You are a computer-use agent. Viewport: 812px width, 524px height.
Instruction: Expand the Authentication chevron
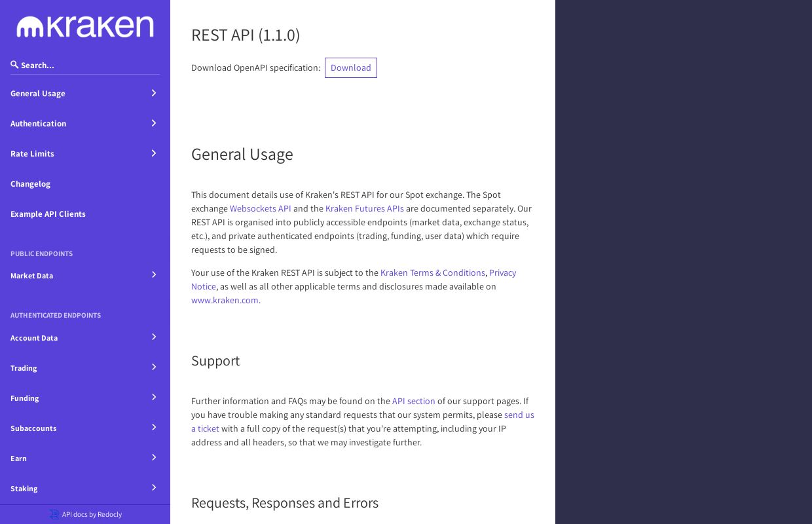tap(154, 123)
